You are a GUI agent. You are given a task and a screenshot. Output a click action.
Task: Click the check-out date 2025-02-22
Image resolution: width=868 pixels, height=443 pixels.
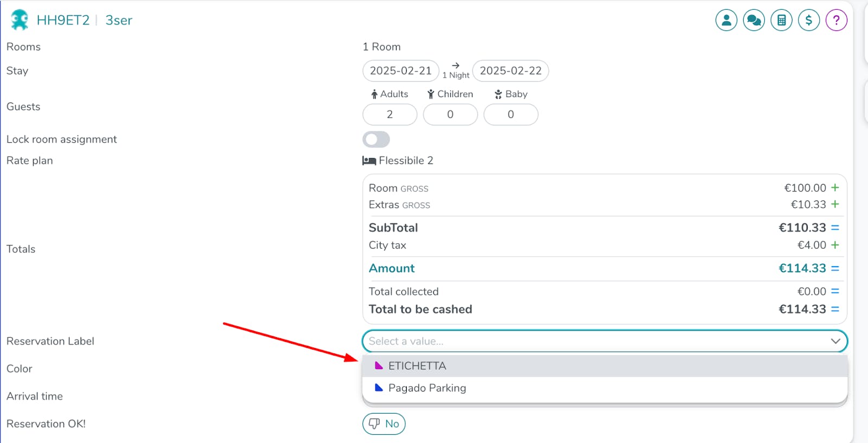pos(510,71)
